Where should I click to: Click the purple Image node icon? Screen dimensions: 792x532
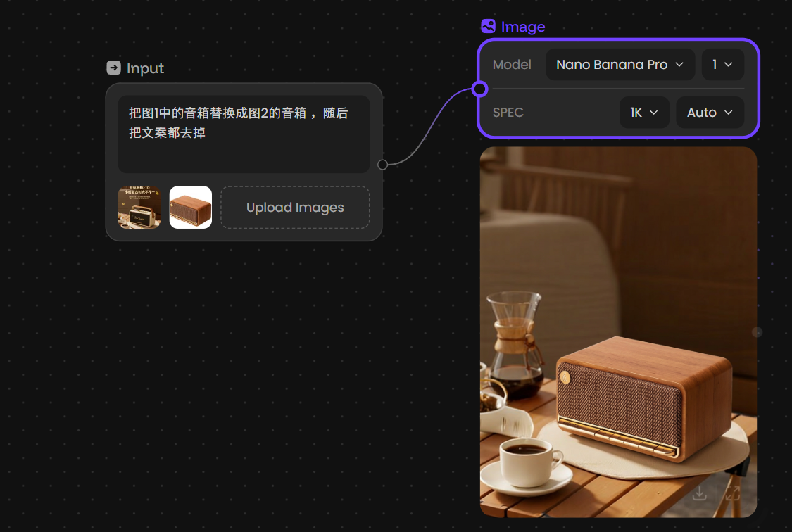click(488, 26)
